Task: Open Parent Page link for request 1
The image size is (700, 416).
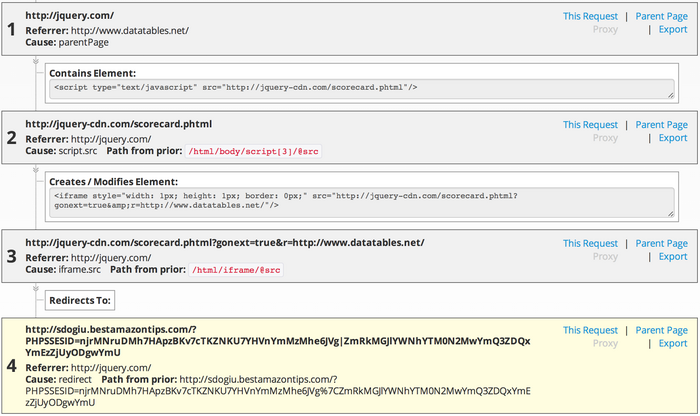Action: click(x=661, y=16)
